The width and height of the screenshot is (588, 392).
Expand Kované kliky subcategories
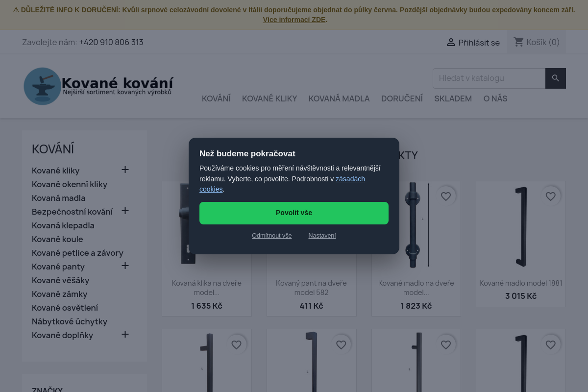coord(125,170)
